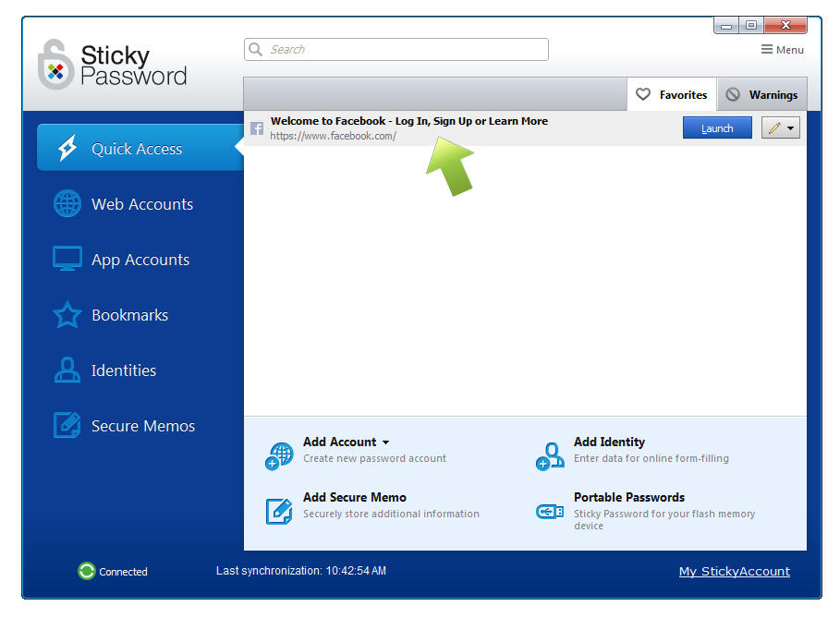The height and width of the screenshot is (618, 840).
Task: Click the Add Identity person-plus icon
Action: [x=550, y=455]
